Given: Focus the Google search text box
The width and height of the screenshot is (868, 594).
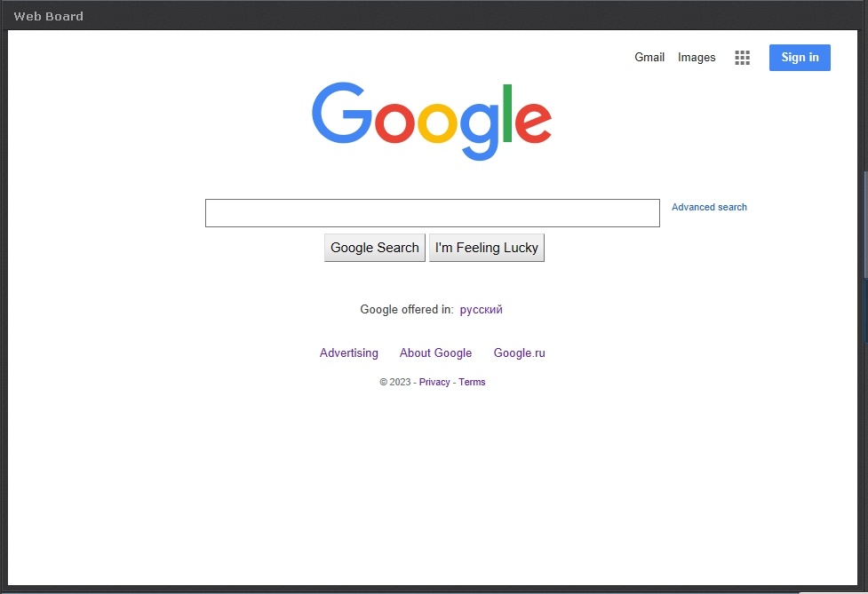Looking at the screenshot, I should (x=432, y=213).
